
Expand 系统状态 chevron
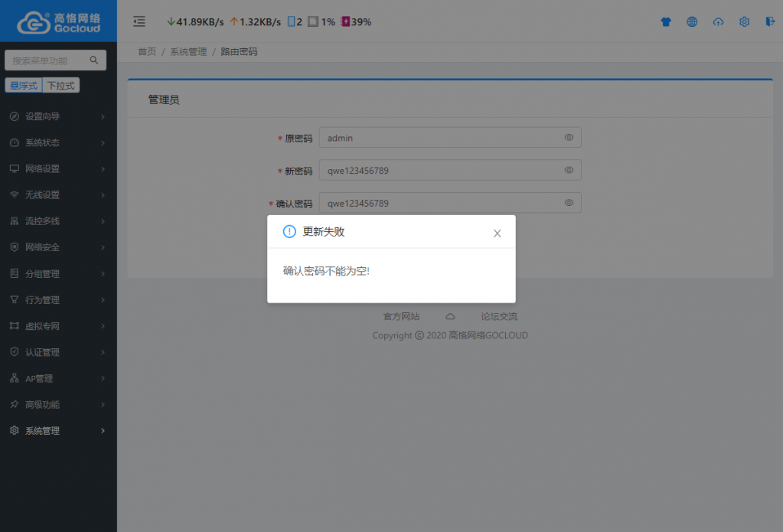tap(103, 143)
